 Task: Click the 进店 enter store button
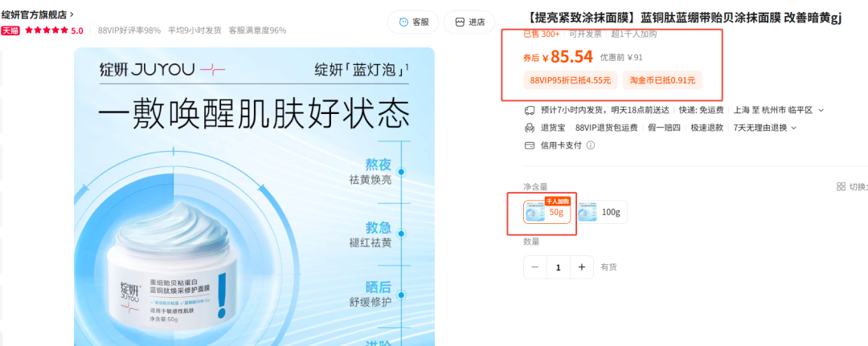point(469,22)
